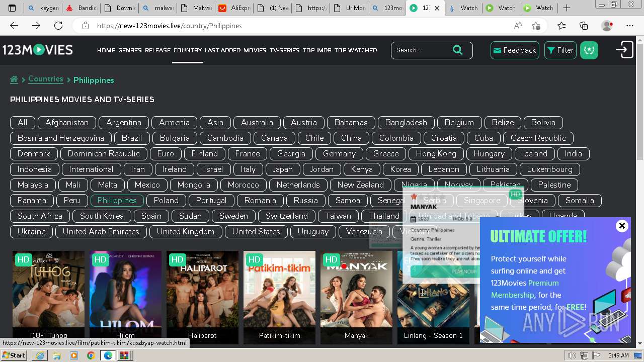The image size is (644, 362).
Task: Click COUNTRY menu item
Action: [x=188, y=50]
